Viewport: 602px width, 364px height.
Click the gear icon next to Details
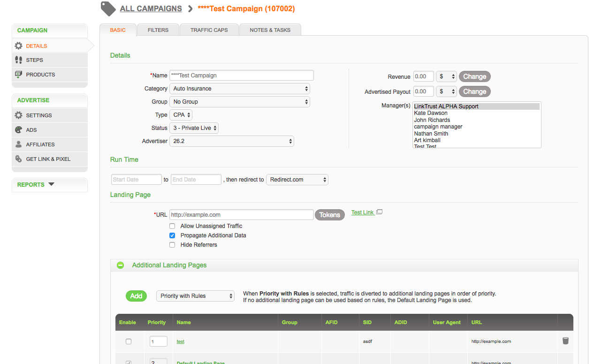coord(18,46)
